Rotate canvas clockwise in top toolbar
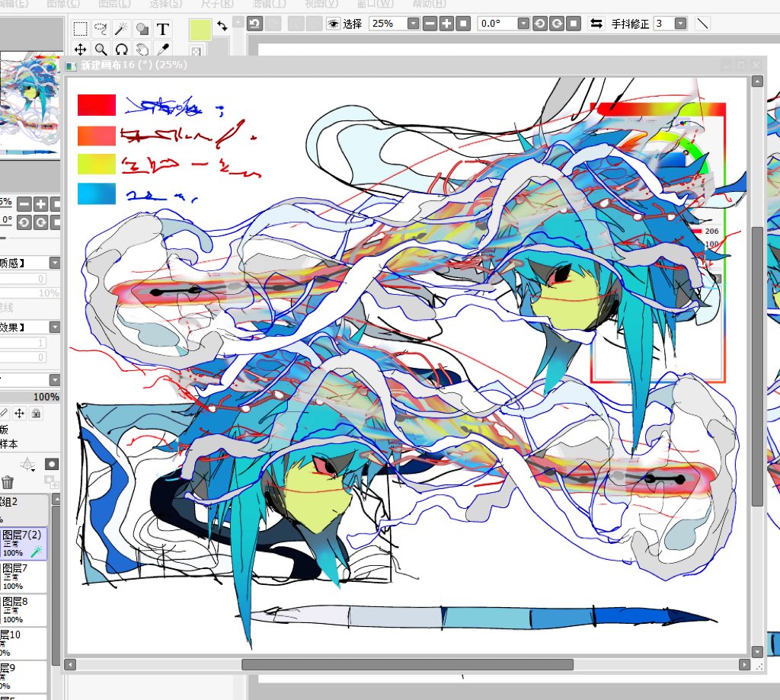The width and height of the screenshot is (780, 700). [x=557, y=24]
